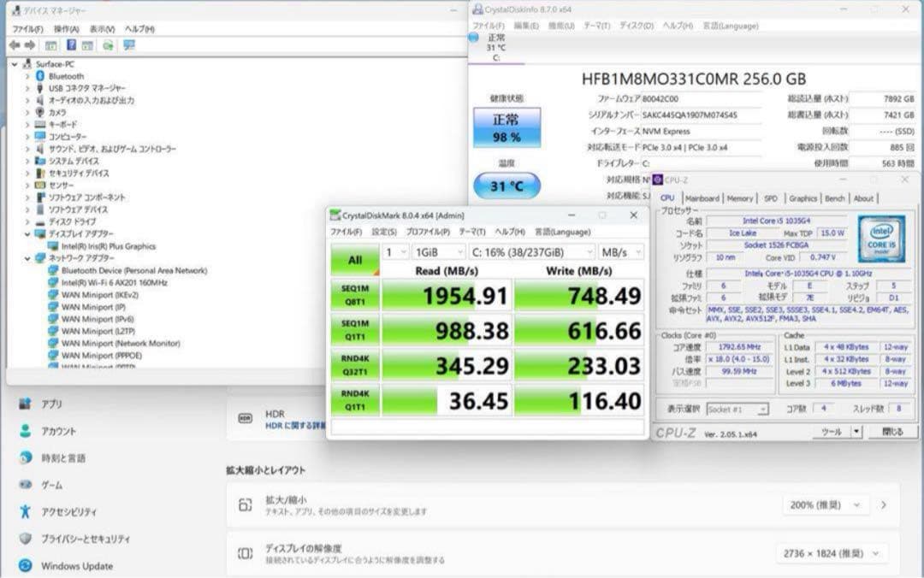The height and width of the screenshot is (578, 924).
Task: Open the test size 1GiB dropdown
Action: (x=436, y=252)
